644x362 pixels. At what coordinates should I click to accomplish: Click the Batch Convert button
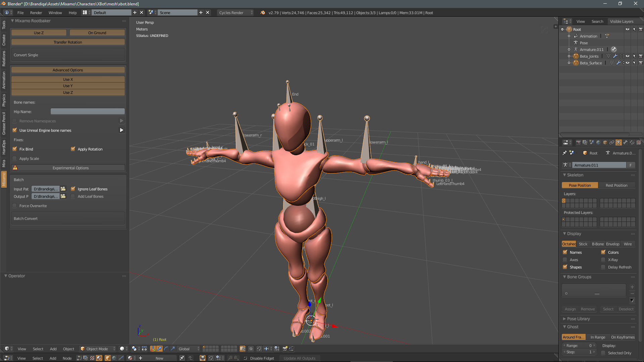(x=68, y=219)
